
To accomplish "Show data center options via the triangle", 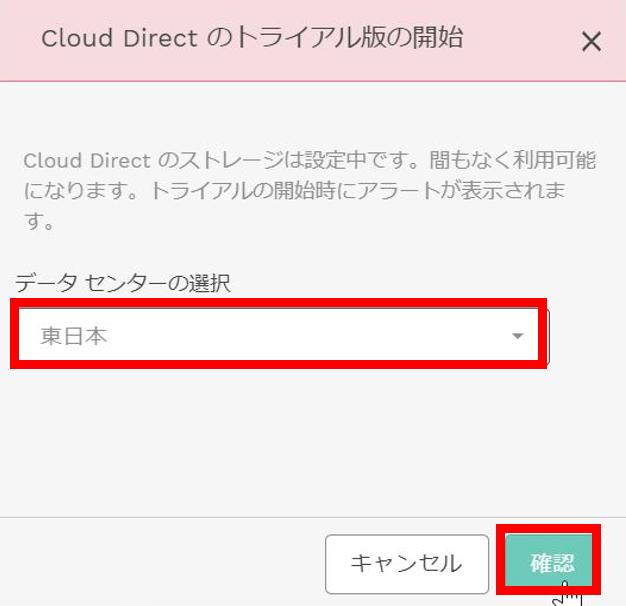I will coord(517,336).
